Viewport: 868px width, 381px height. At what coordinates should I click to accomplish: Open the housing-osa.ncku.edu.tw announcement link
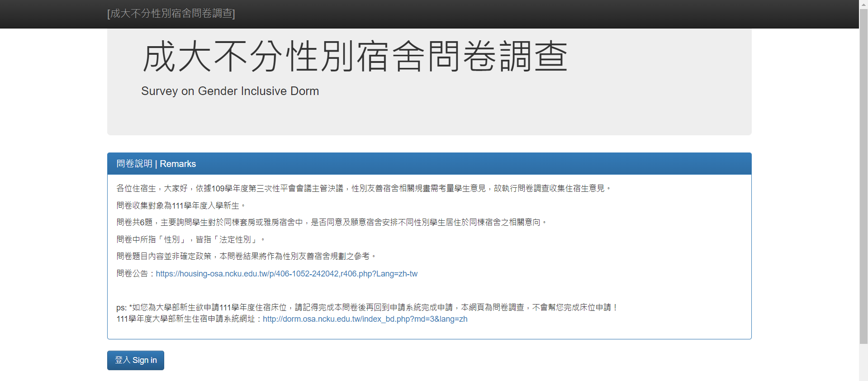pyautogui.click(x=286, y=274)
